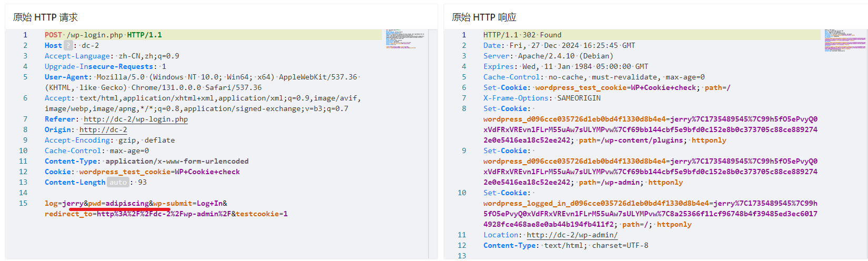Click the question mark badge beside Host
Image resolution: width=868 pixels, height=261 pixels.
coord(68,46)
